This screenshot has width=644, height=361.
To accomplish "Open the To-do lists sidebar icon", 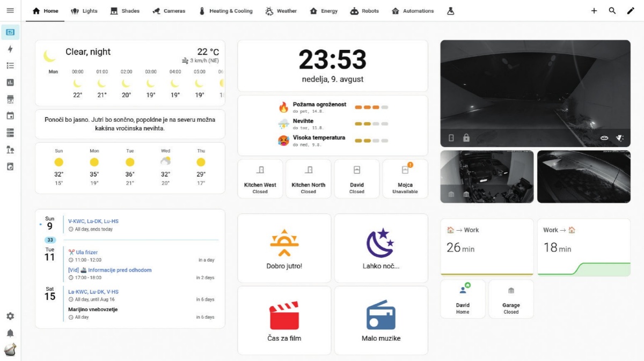I will (10, 65).
